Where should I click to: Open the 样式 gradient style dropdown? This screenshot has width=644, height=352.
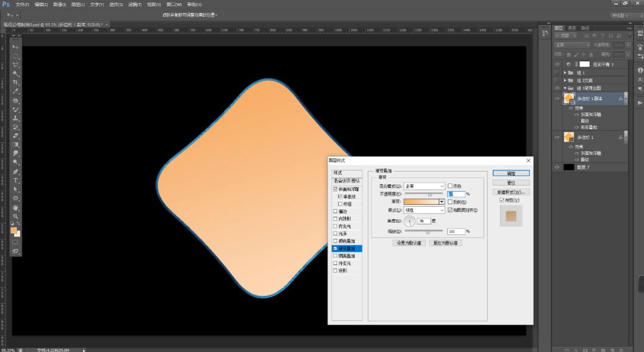424,210
